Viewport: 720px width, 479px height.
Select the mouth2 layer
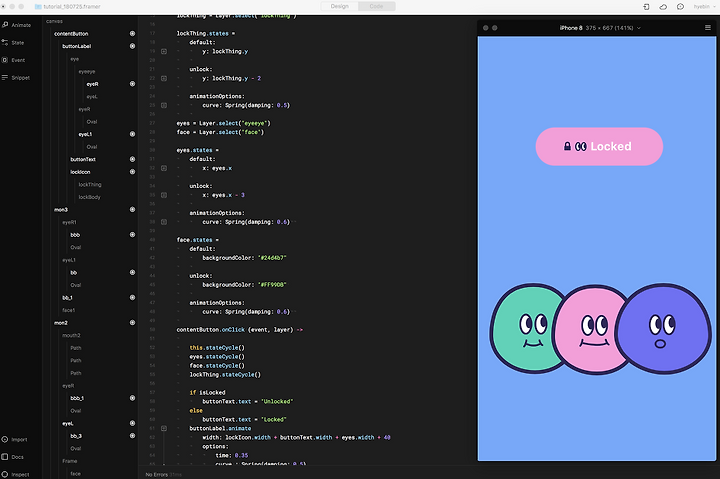tap(71, 335)
